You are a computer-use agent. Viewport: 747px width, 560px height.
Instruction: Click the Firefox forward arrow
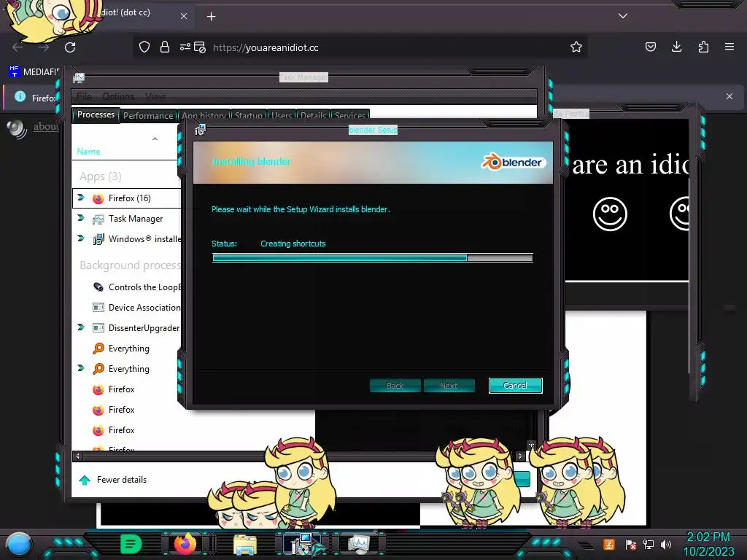pos(44,47)
